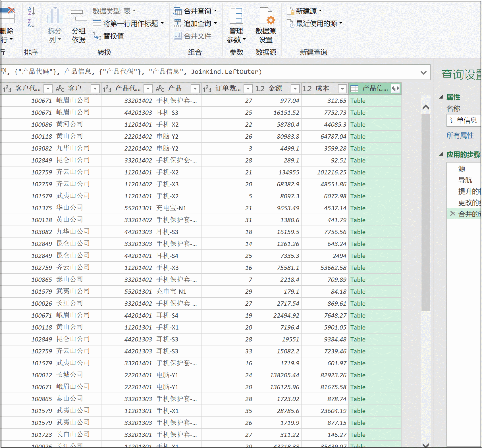Select the 合并的查询 applied step

(469, 214)
